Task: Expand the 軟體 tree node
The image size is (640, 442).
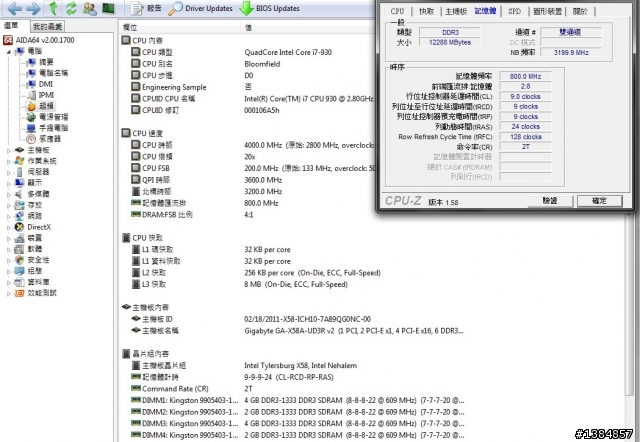Action: pos(9,249)
